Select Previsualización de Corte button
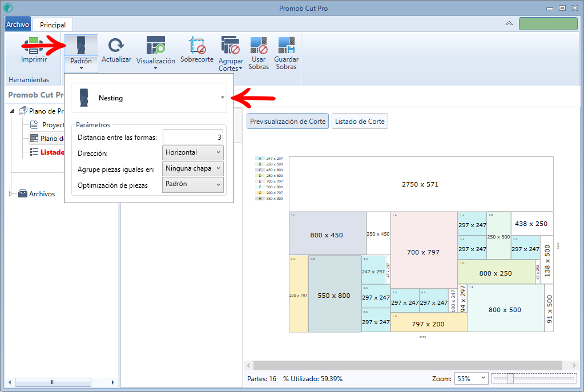This screenshot has height=392, width=584. 288,122
